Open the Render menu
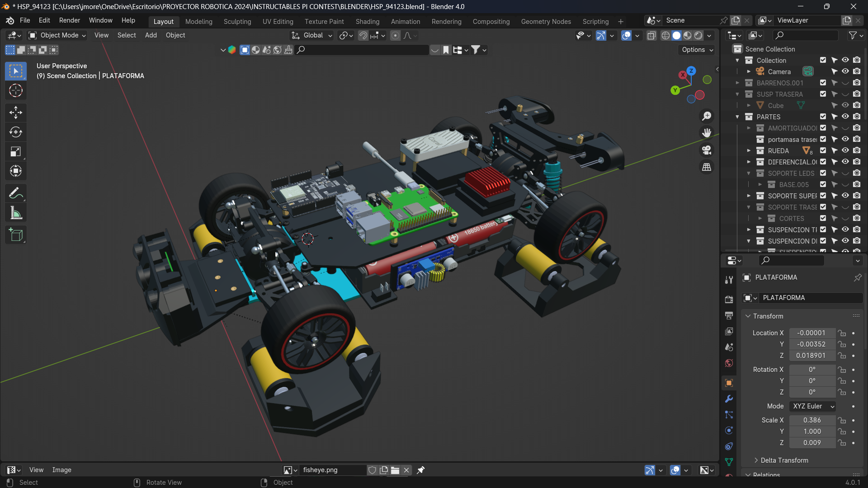The image size is (868, 488). pos(70,20)
